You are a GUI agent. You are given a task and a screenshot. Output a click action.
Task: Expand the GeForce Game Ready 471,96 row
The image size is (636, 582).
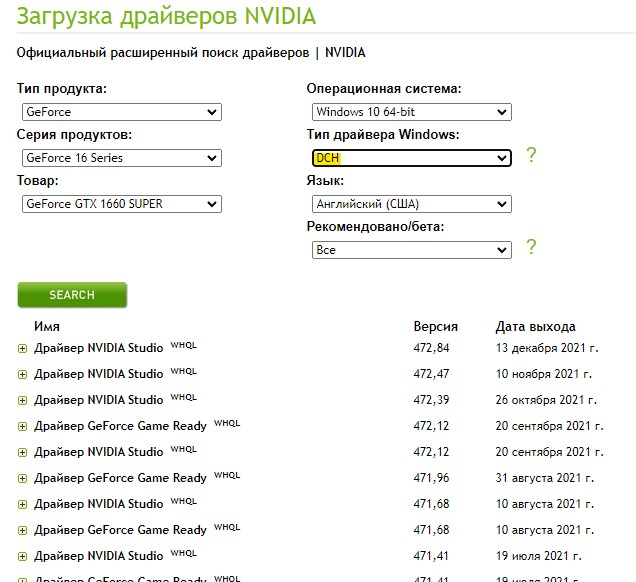[x=22, y=478]
